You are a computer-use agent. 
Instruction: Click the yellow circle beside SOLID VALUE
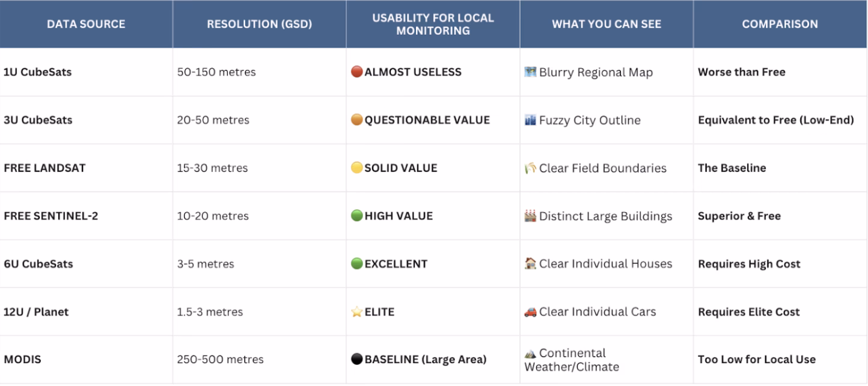pos(357,168)
